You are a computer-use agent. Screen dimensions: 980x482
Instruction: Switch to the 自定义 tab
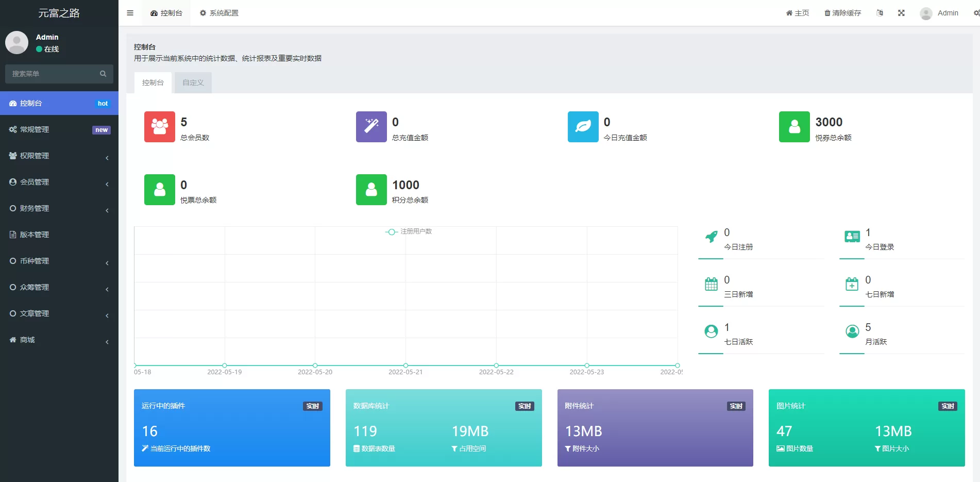pos(193,82)
